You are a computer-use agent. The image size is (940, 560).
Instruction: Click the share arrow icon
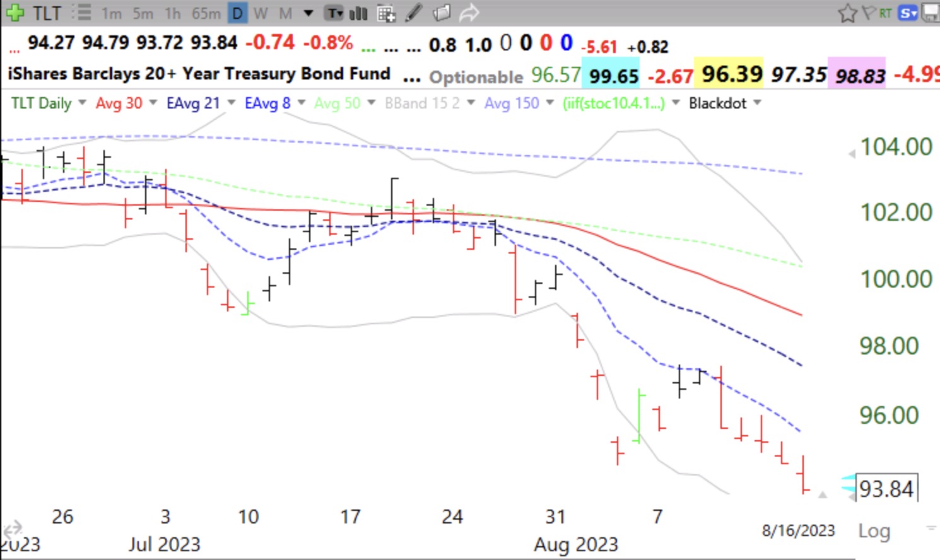469,13
